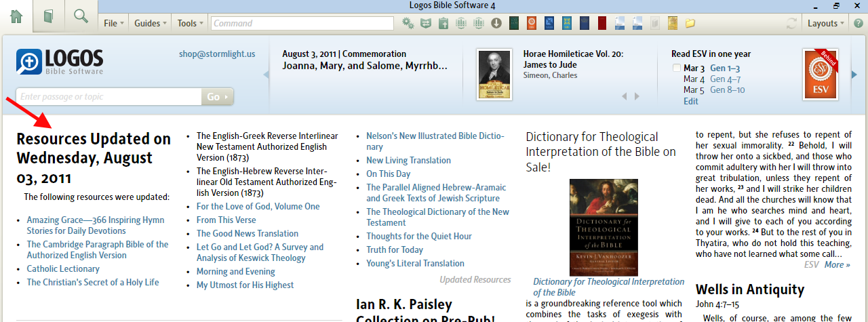
Task: Open the File menu
Action: click(113, 23)
